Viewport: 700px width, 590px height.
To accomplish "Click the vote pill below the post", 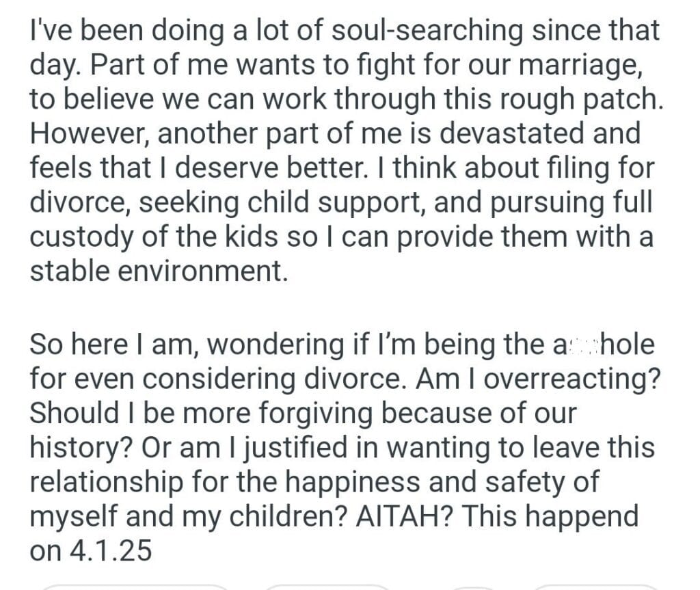I will pyautogui.click(x=133, y=587).
